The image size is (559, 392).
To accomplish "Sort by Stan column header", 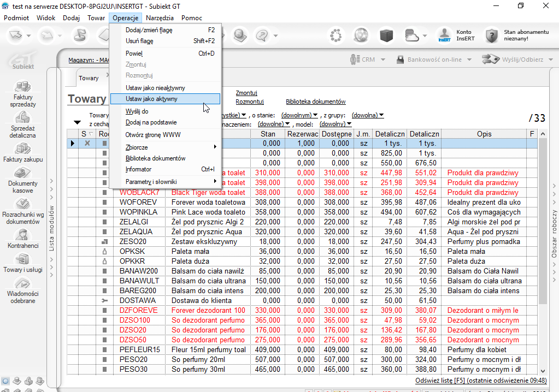I will click(268, 134).
